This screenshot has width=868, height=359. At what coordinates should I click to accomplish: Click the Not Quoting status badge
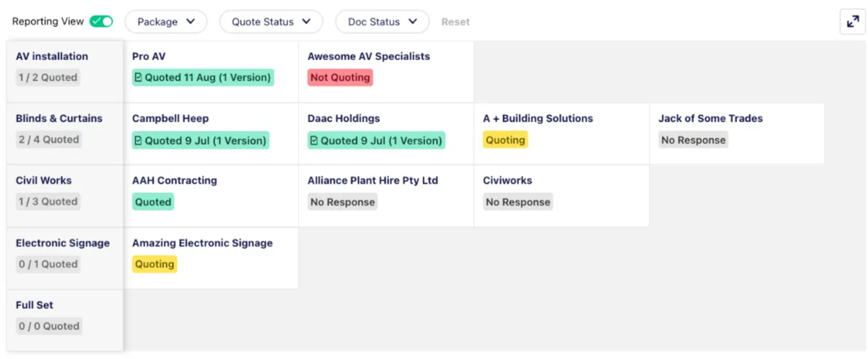340,78
